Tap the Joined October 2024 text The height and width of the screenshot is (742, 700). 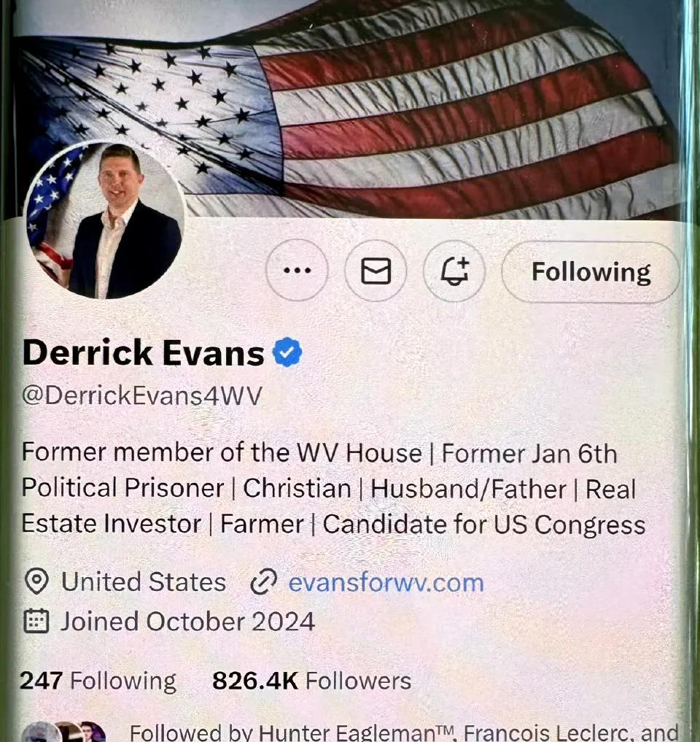[187, 622]
